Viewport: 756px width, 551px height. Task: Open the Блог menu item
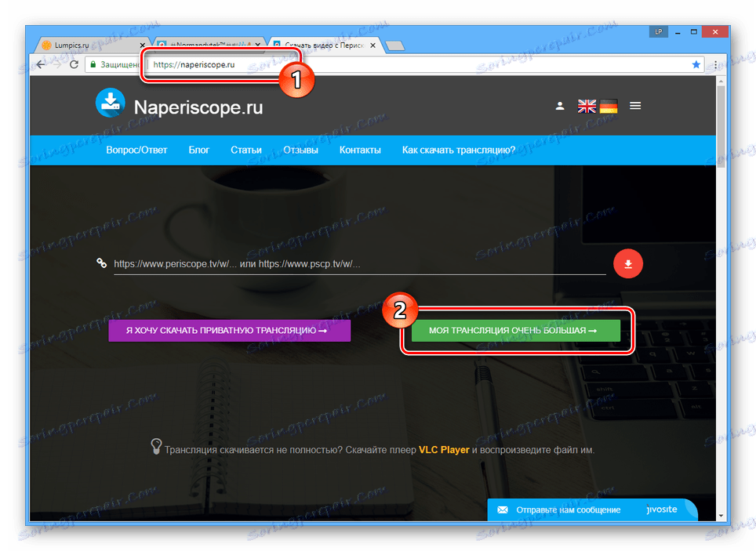198,150
